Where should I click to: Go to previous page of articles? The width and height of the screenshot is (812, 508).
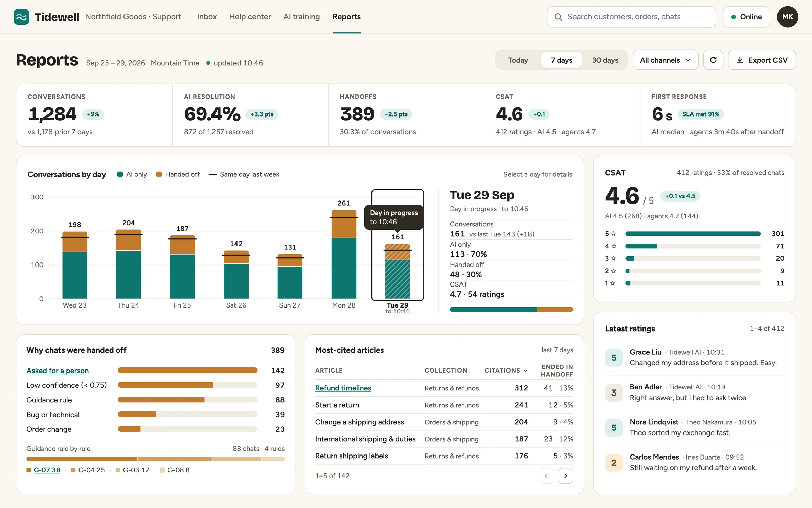click(546, 475)
